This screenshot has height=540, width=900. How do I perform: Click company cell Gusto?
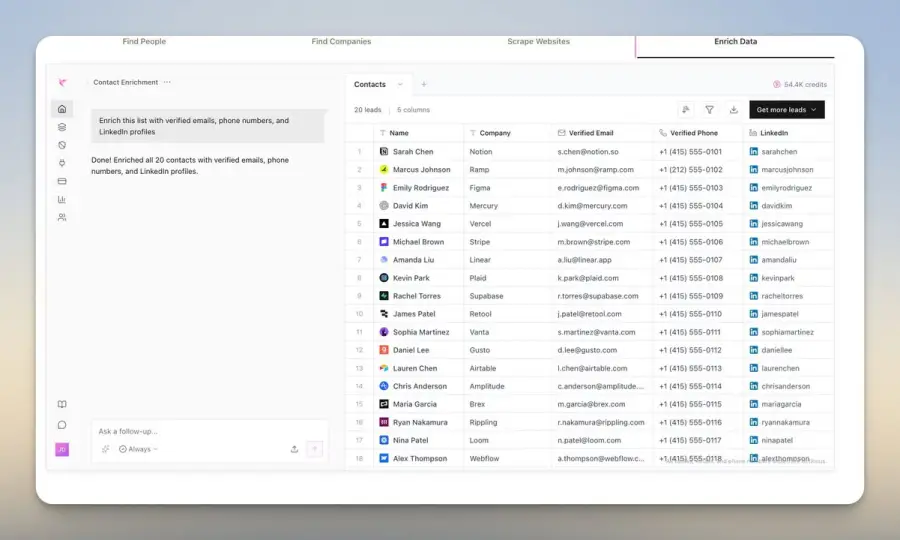tap(479, 350)
